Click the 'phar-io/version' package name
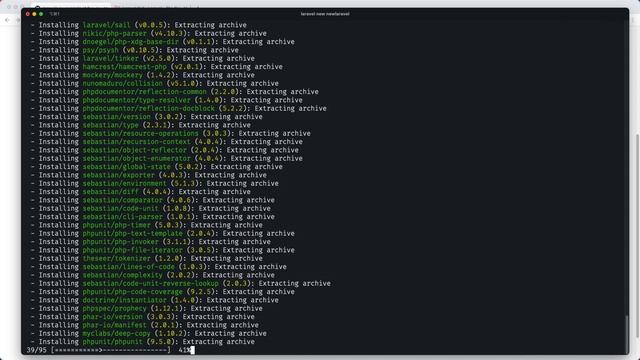 point(112,317)
